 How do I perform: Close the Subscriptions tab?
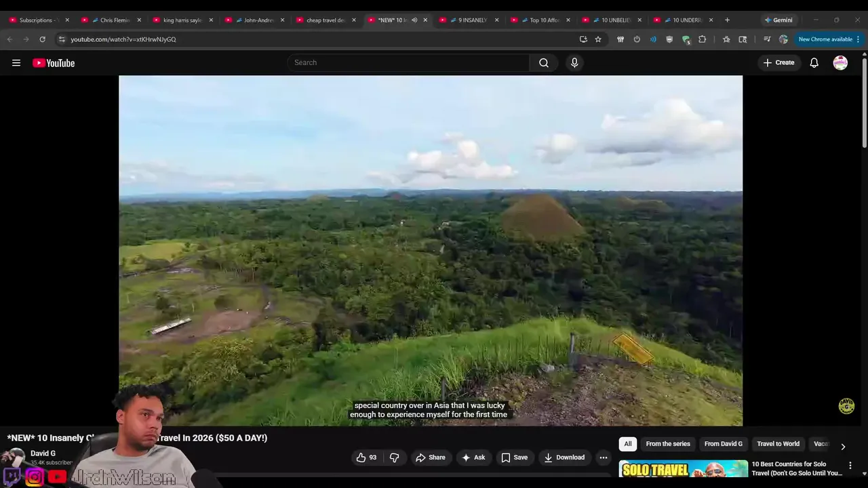tap(67, 20)
